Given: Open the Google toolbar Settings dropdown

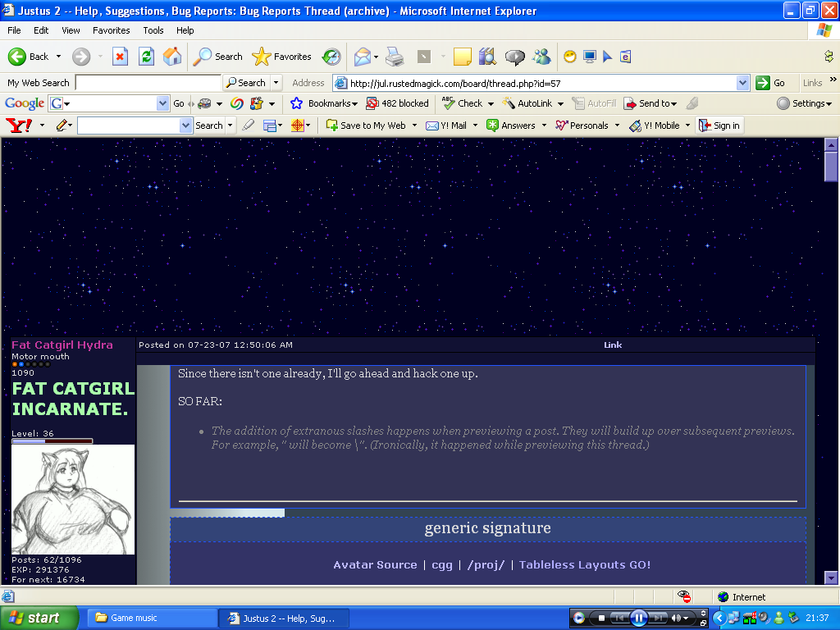Looking at the screenshot, I should (805, 103).
